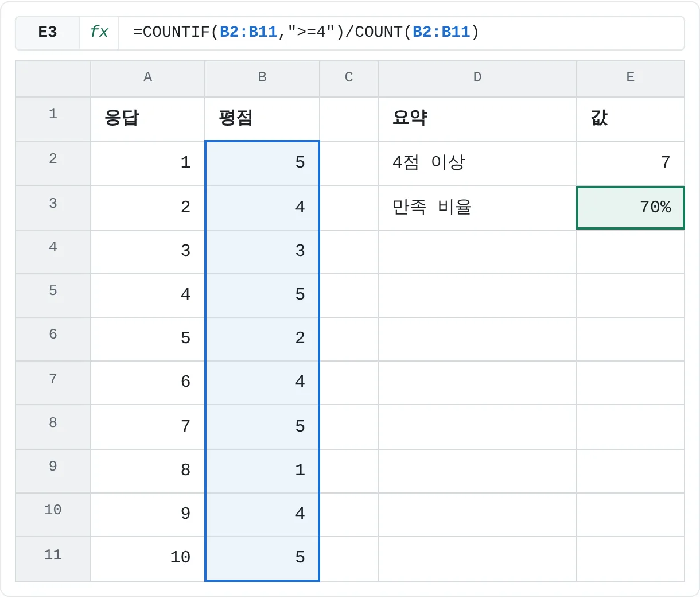The width and height of the screenshot is (700, 598).
Task: Click cell B4 rating 3
Action: [x=262, y=252]
